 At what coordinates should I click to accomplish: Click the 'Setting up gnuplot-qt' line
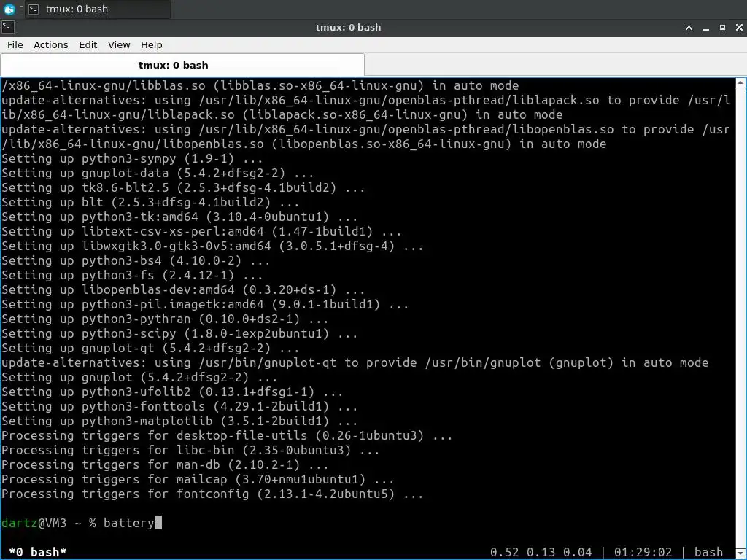(150, 348)
